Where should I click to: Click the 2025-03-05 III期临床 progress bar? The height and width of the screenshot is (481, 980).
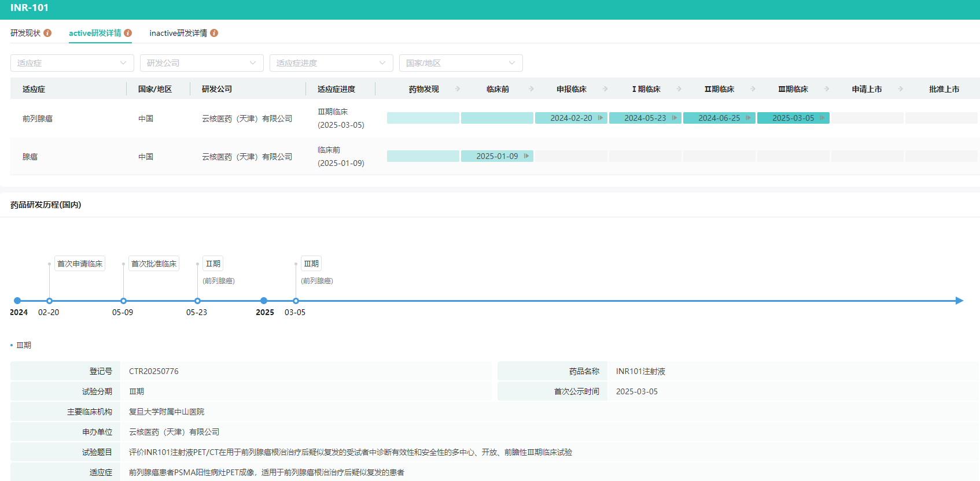pos(793,118)
